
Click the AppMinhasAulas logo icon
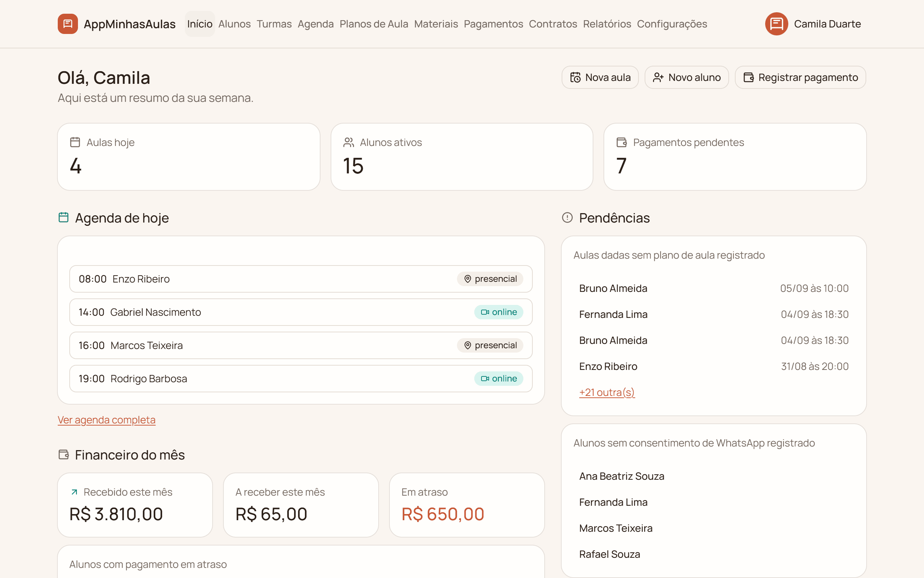(67, 24)
